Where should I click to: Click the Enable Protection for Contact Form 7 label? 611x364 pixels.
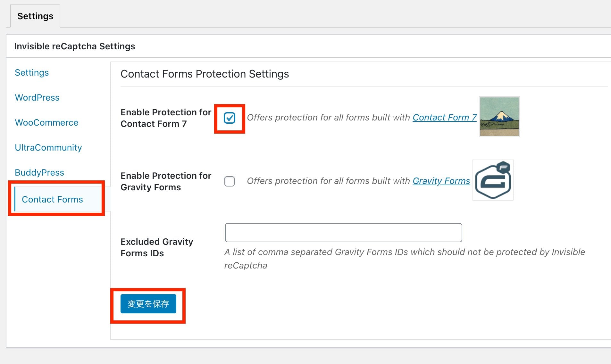[166, 118]
